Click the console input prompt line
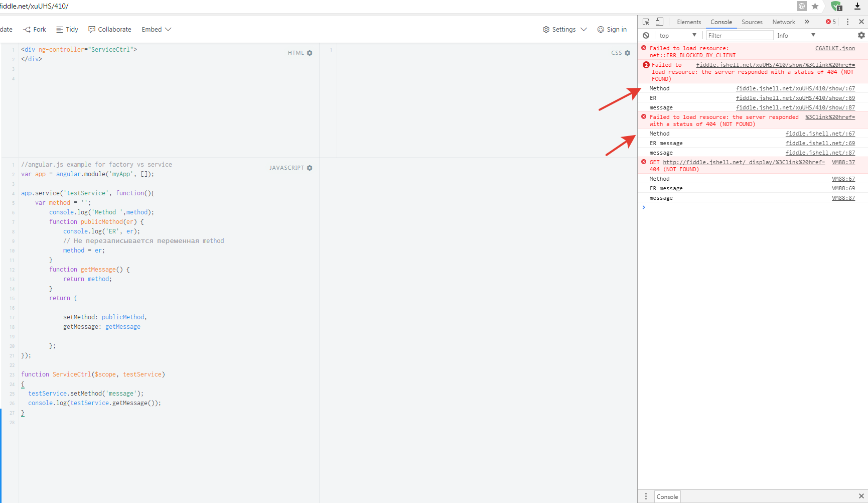The height and width of the screenshot is (503, 868). 753,207
